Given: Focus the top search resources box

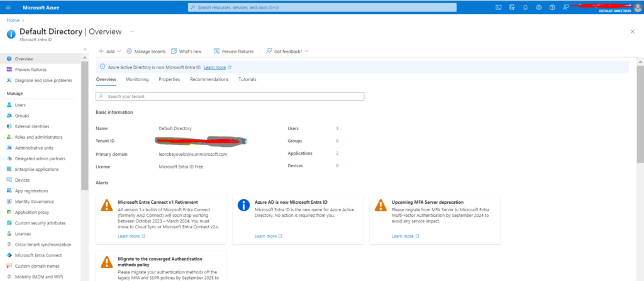Looking at the screenshot, I should pos(322,8).
